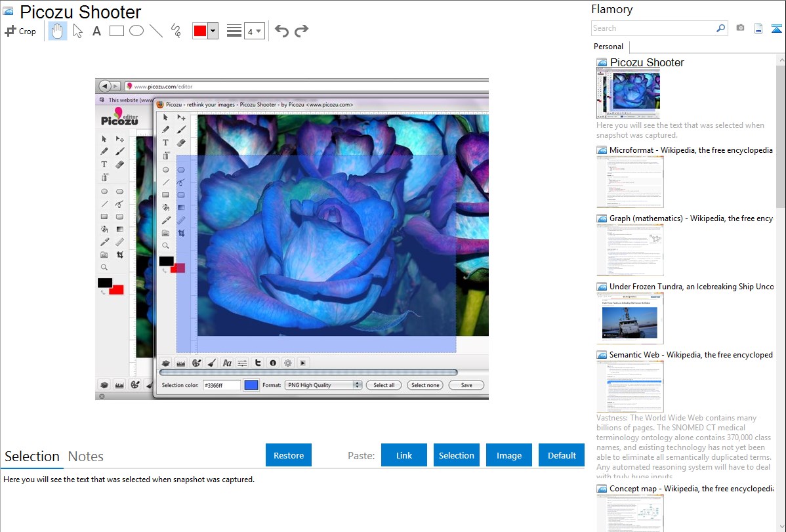This screenshot has width=786, height=532.
Task: Click the line thickness icon
Action: (234, 31)
